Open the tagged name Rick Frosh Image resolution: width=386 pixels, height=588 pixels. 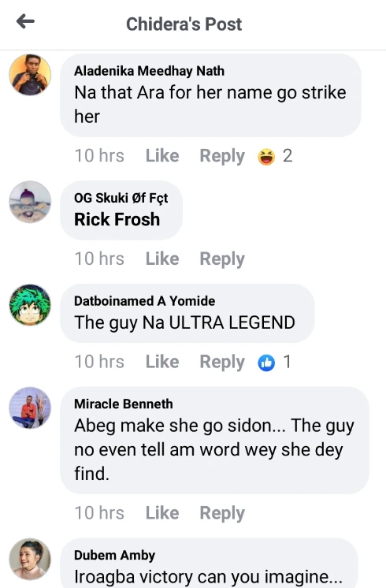(117, 219)
